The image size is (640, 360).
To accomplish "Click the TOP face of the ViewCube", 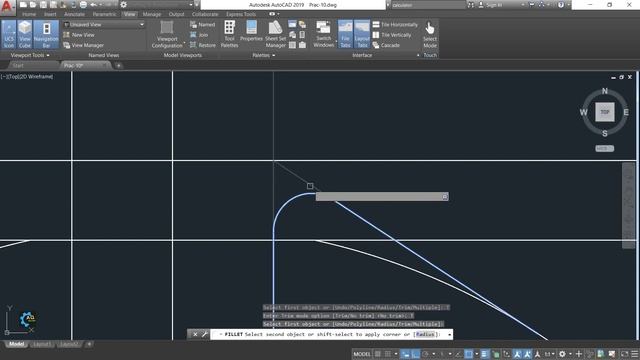I will [604, 112].
